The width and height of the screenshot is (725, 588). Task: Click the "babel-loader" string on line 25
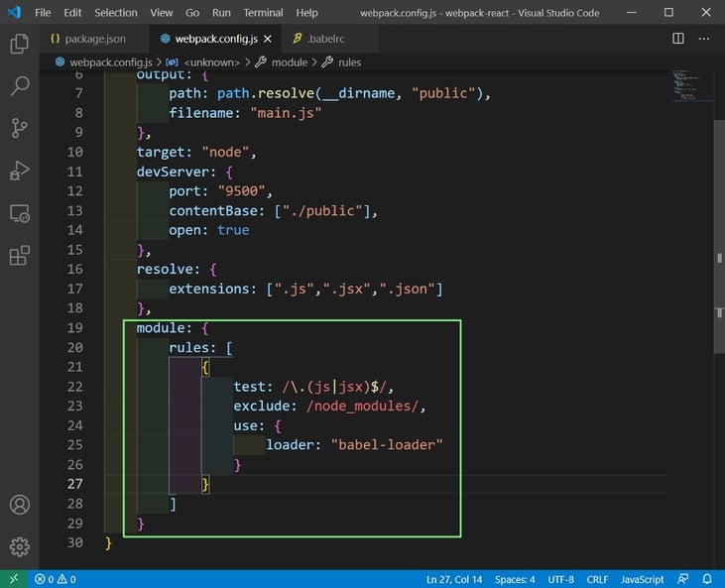pos(387,444)
